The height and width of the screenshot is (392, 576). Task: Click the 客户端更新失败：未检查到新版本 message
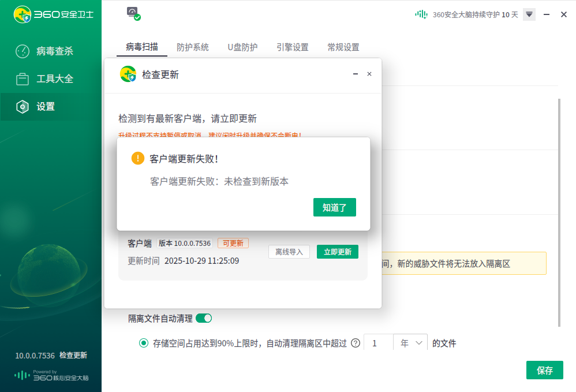click(219, 181)
